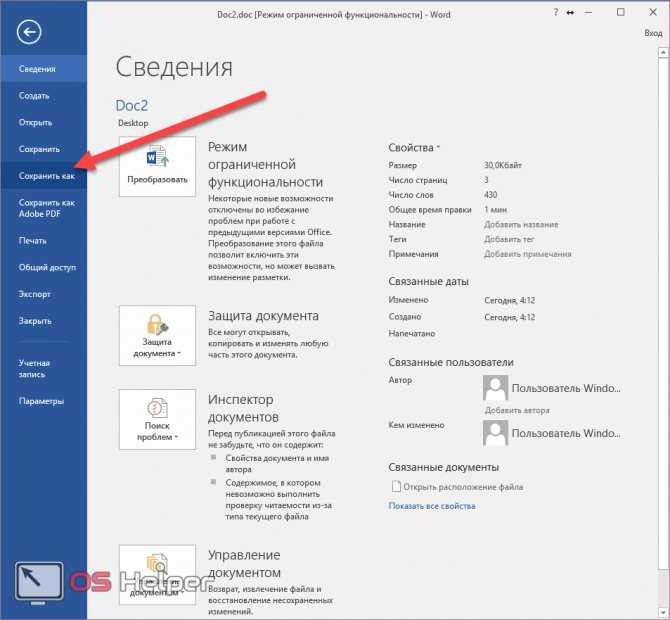Viewport: 670px width, 620px height.
Task: Click the Связанные документы heading
Action: click(x=444, y=467)
